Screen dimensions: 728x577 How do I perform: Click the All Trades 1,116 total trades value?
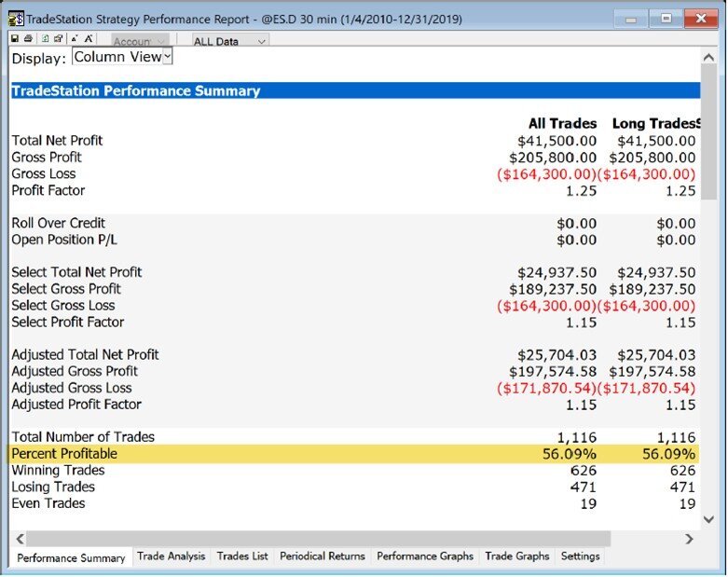point(577,438)
